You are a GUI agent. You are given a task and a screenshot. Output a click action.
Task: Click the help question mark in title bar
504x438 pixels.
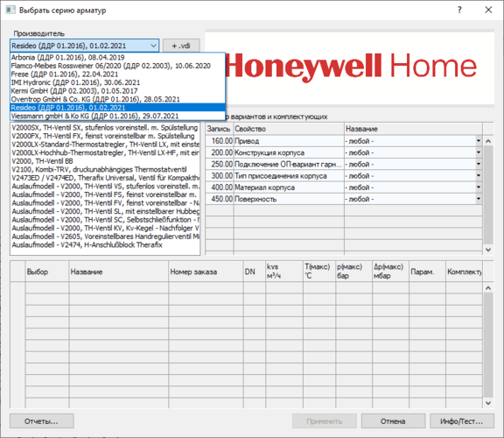[459, 10]
